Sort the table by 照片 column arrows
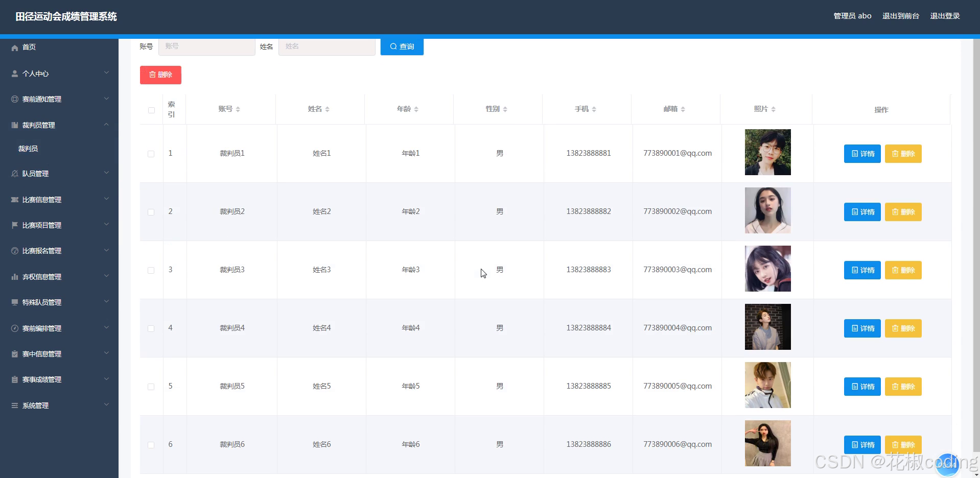 [x=774, y=109]
